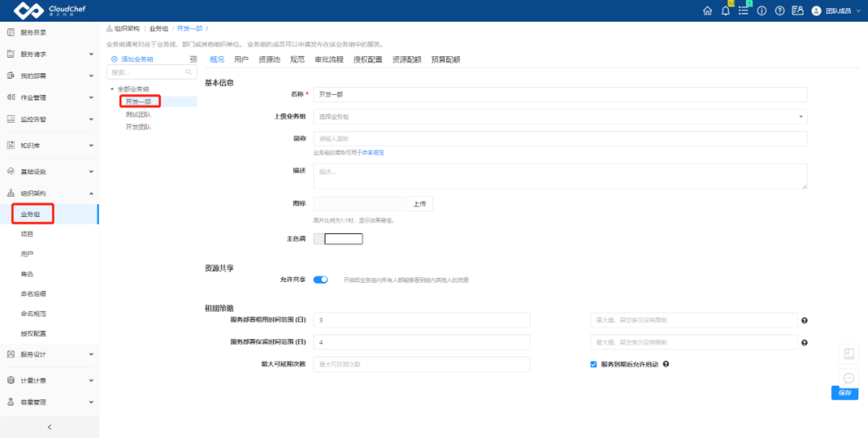Viewport: 868px width, 438px height.
Task: Open 角色 in the sidebar submenu
Action: [27, 274]
